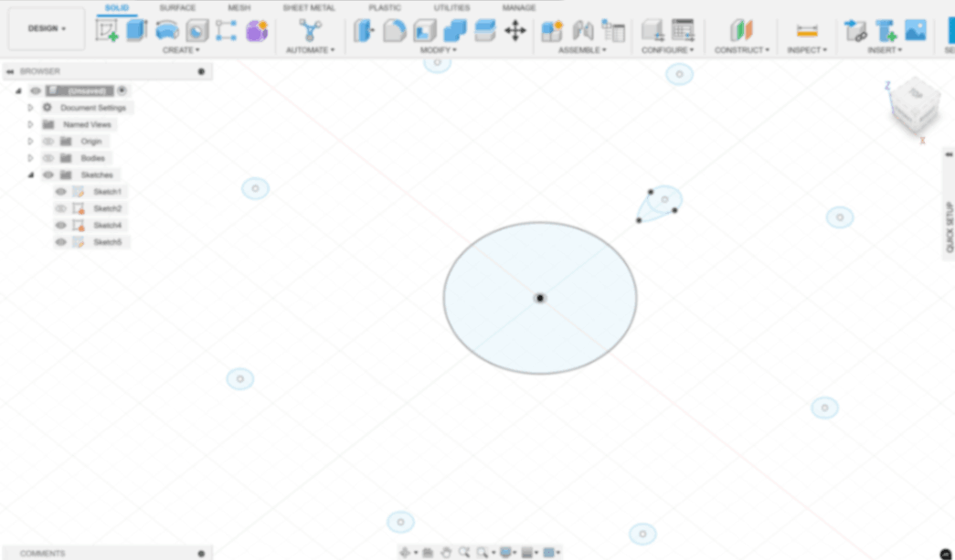Image resolution: width=955 pixels, height=560 pixels.
Task: Open the Bill of Materials icon
Action: point(612,30)
